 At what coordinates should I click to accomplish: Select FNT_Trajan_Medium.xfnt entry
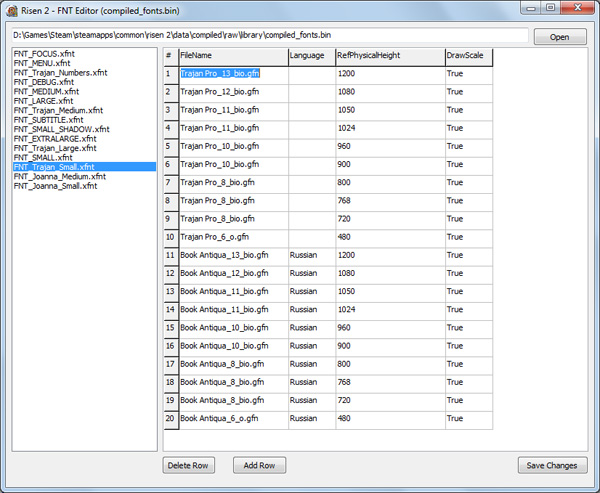click(x=84, y=110)
